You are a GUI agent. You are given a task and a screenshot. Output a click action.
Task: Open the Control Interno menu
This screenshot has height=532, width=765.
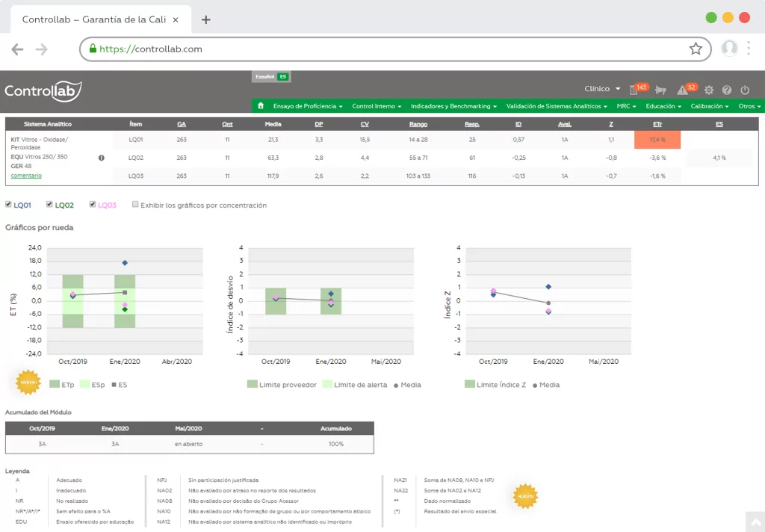tap(377, 106)
